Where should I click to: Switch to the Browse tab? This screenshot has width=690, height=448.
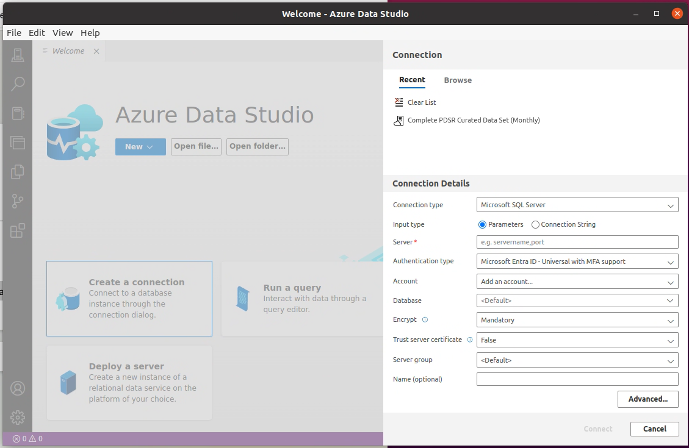tap(457, 80)
